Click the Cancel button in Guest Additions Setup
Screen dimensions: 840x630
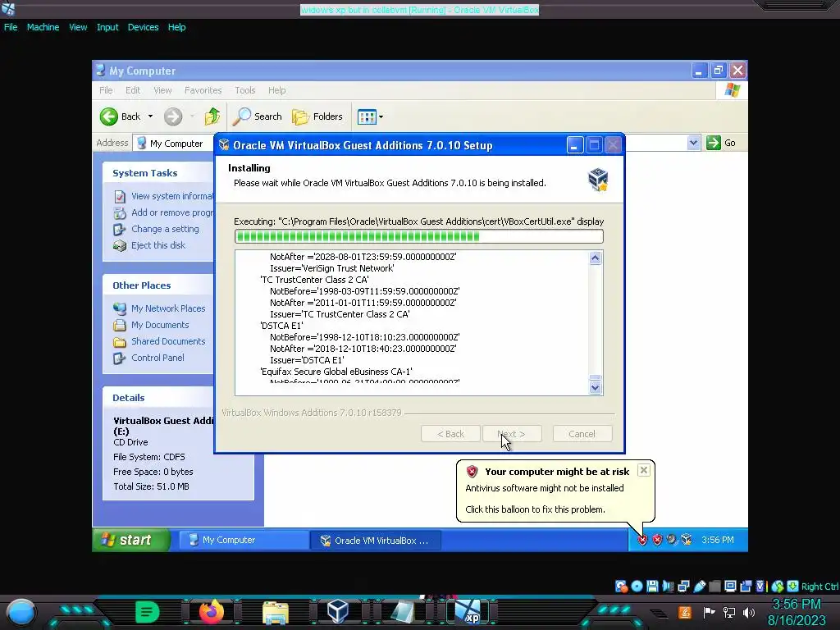pos(582,434)
